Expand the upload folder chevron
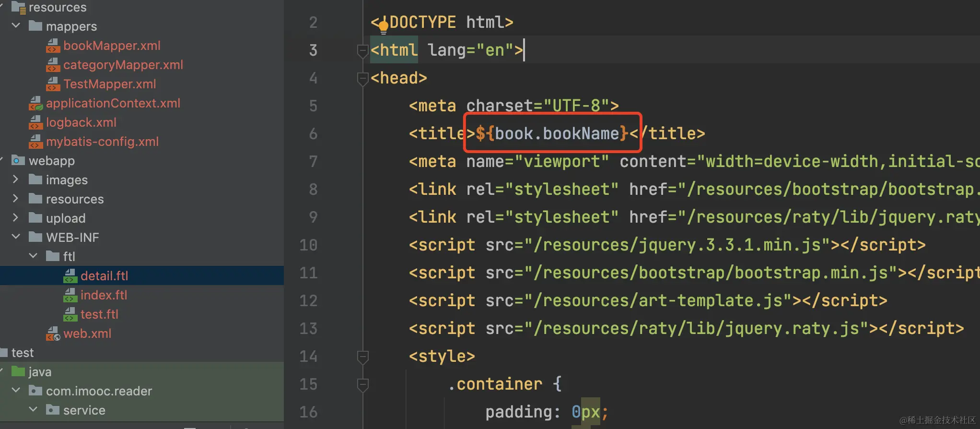The height and width of the screenshot is (429, 980). 15,217
